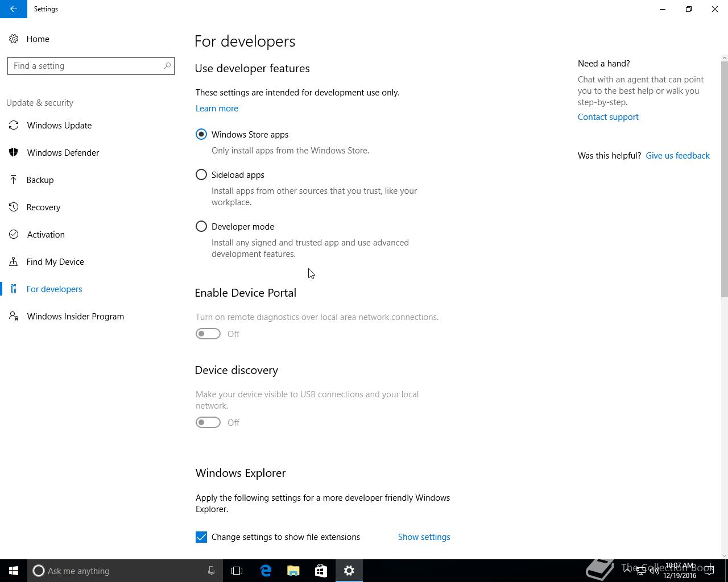Select the Windows Store apps radio button

click(x=201, y=135)
